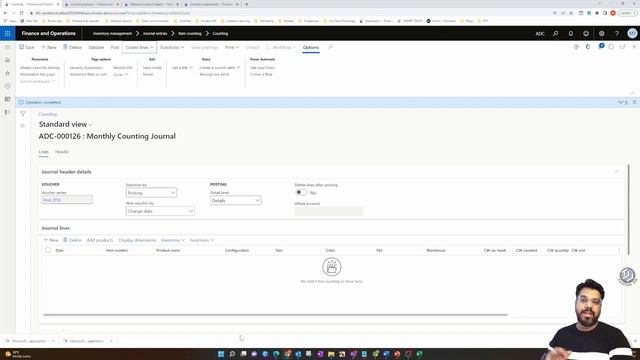Screen dimensions: 640x360
Task: Click Display dimensions button
Action: [x=137, y=240]
